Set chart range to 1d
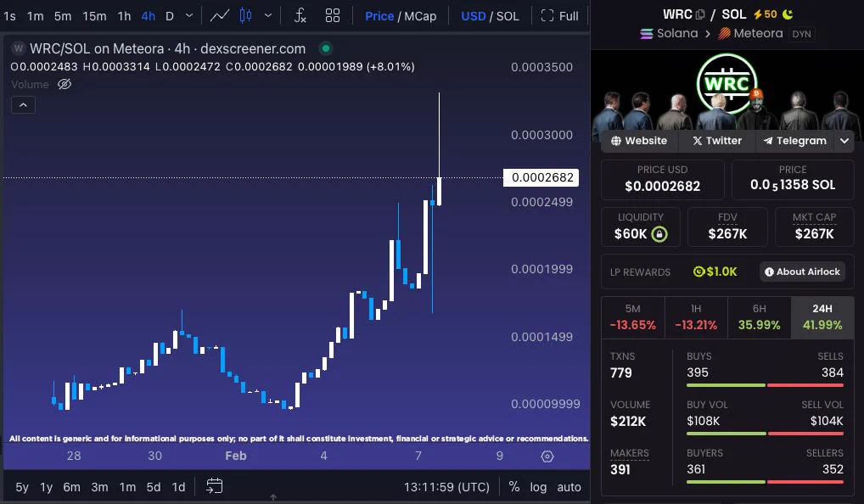 tap(178, 487)
